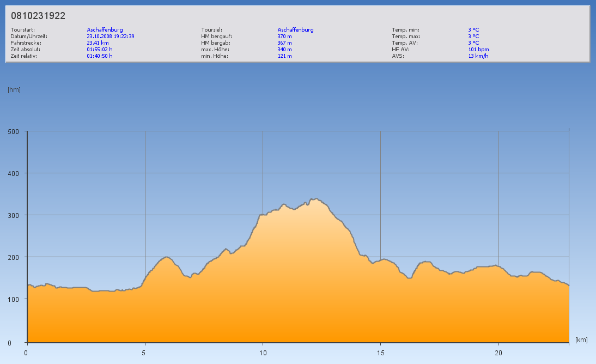The height and width of the screenshot is (364, 596).
Task: Click the Zeit relativ value 01:40:50 h
Action: click(x=100, y=56)
